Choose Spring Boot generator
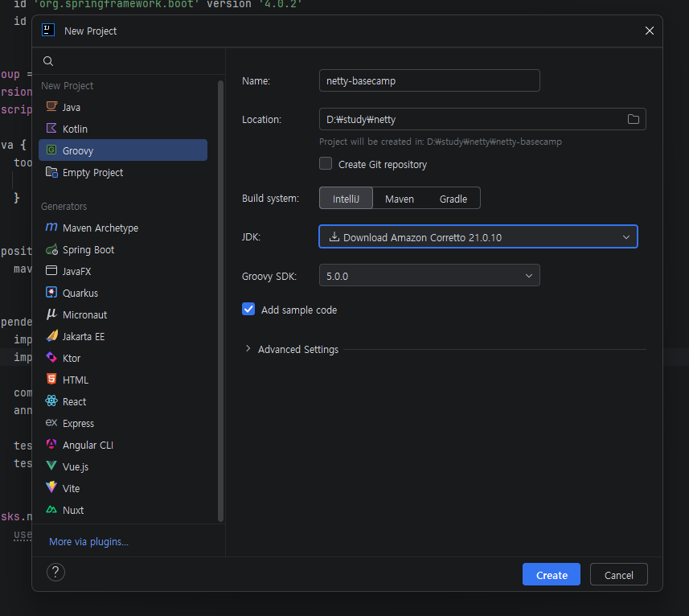Image resolution: width=689 pixels, height=616 pixels. coord(123,249)
